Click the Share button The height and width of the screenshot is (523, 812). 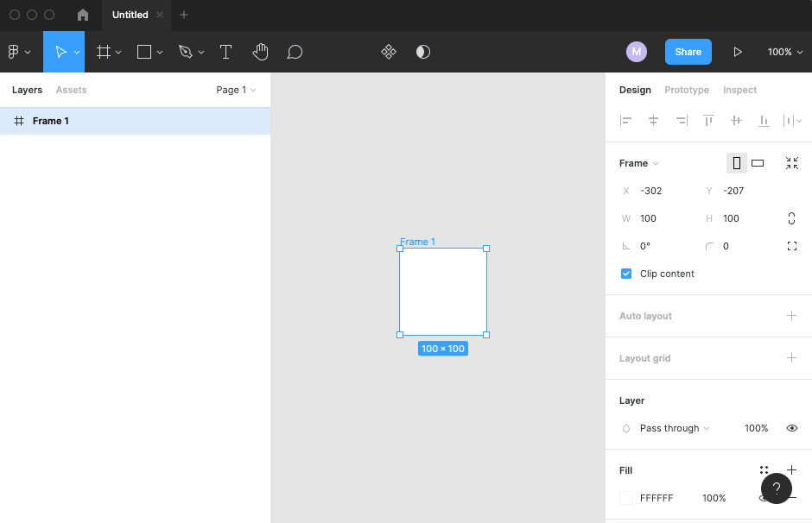pyautogui.click(x=688, y=52)
